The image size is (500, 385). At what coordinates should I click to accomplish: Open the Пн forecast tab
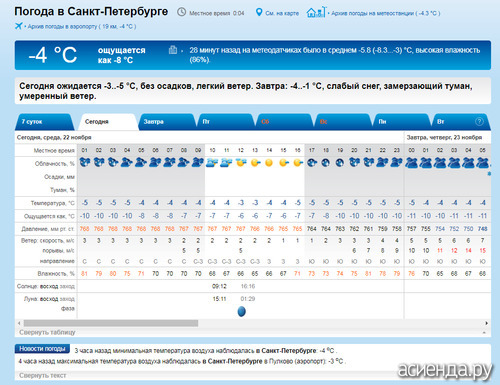401,122
